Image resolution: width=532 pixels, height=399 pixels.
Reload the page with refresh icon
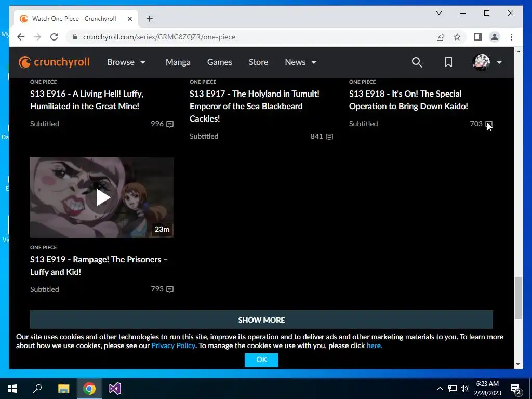pyautogui.click(x=54, y=37)
